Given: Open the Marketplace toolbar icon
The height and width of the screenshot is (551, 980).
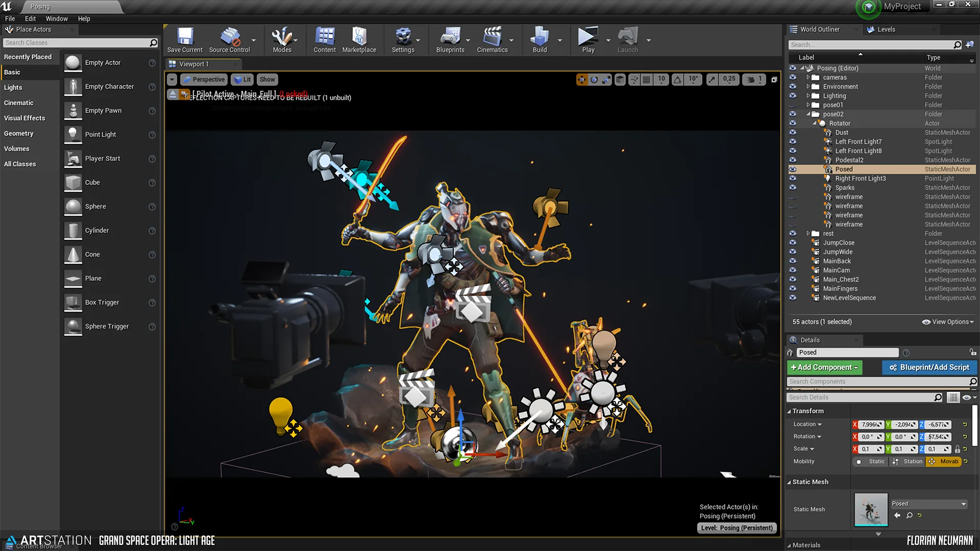Looking at the screenshot, I should (x=359, y=40).
